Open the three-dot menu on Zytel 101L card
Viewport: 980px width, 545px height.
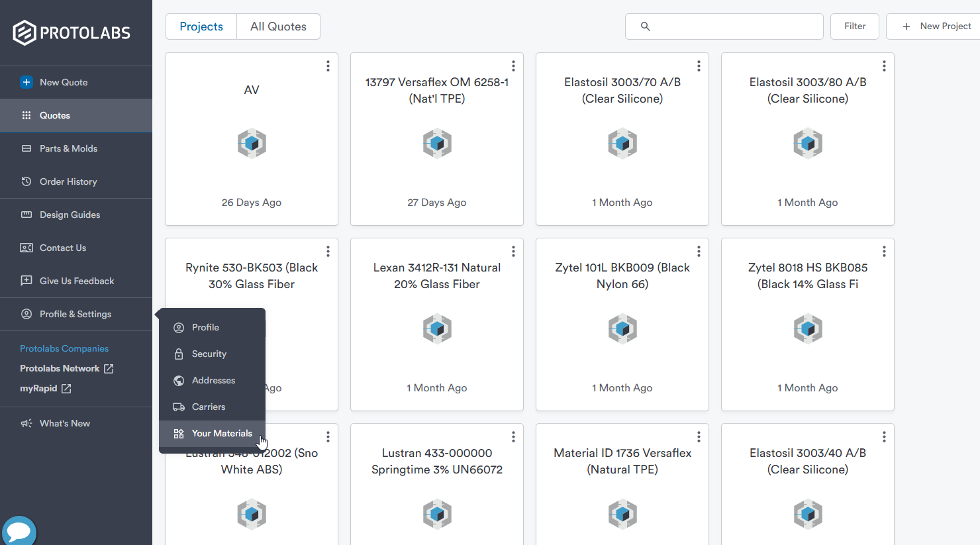(699, 252)
